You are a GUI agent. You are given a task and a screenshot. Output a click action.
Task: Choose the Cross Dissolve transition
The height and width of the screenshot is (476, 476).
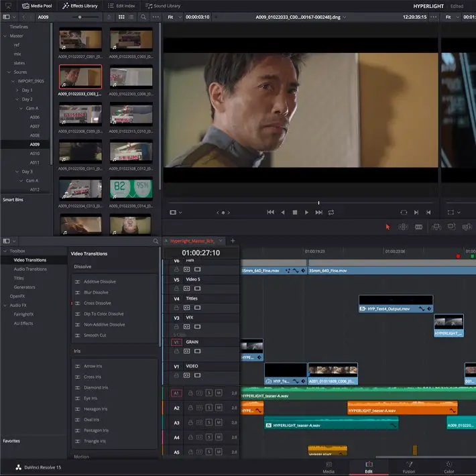click(x=97, y=303)
